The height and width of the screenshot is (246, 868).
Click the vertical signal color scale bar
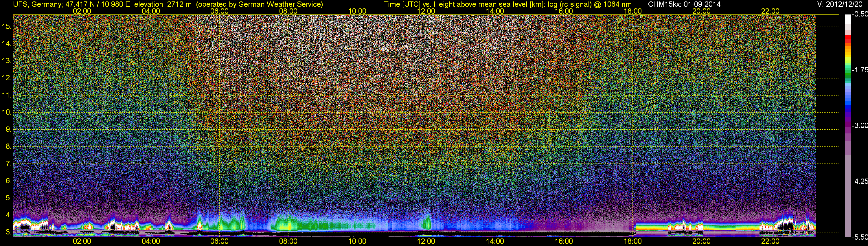pos(848,126)
